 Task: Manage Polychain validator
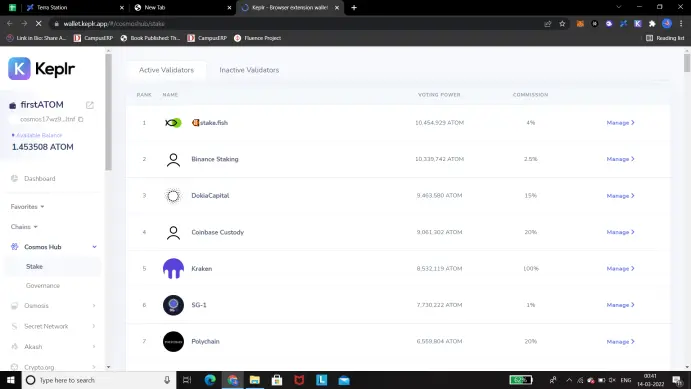coord(620,341)
